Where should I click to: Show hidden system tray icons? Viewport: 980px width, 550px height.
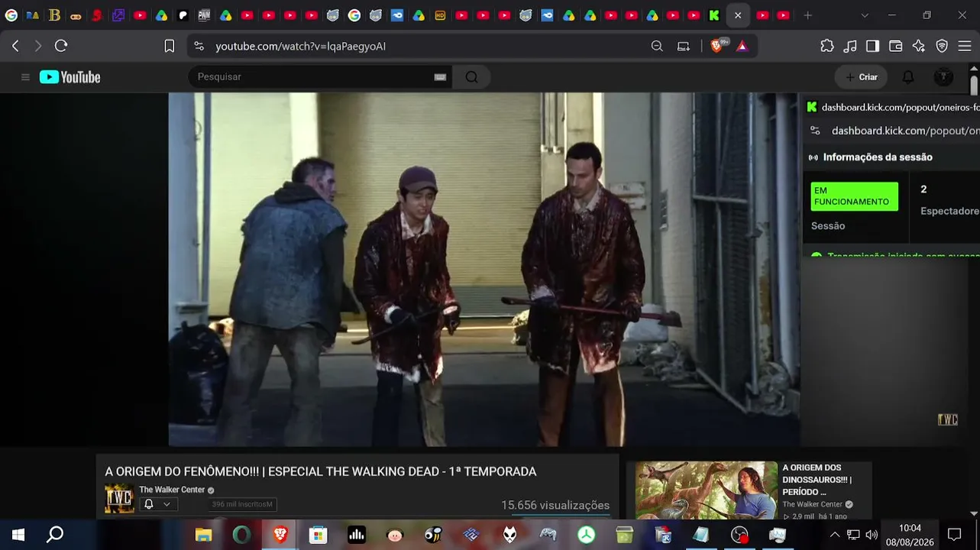(834, 535)
